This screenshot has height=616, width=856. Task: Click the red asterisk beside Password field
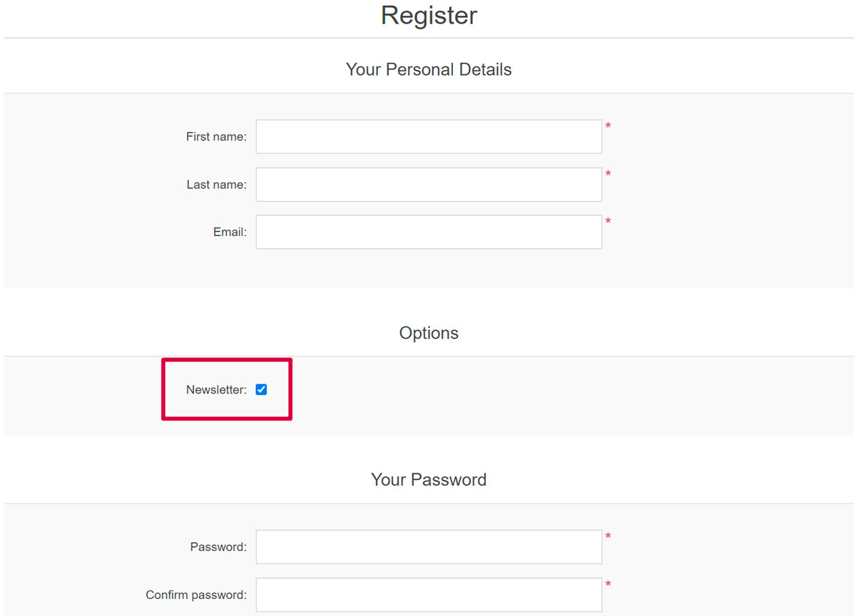click(608, 537)
